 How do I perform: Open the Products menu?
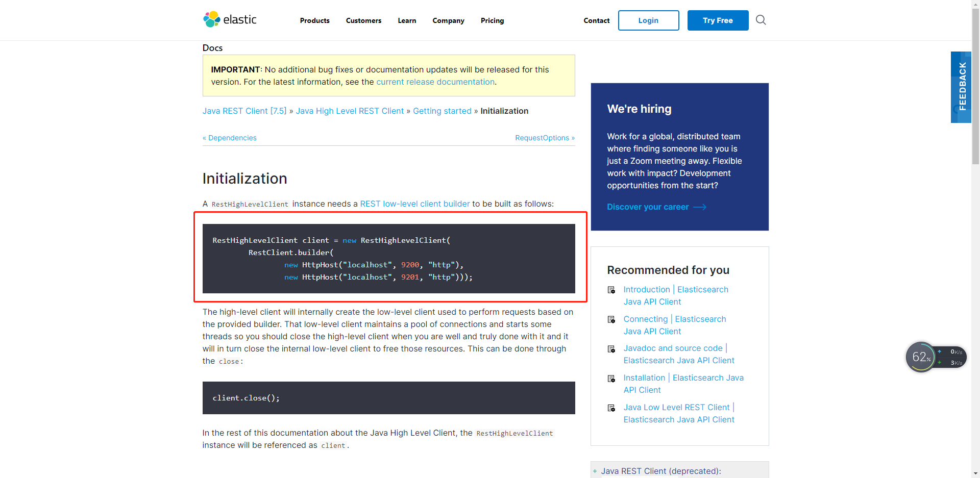click(x=314, y=20)
